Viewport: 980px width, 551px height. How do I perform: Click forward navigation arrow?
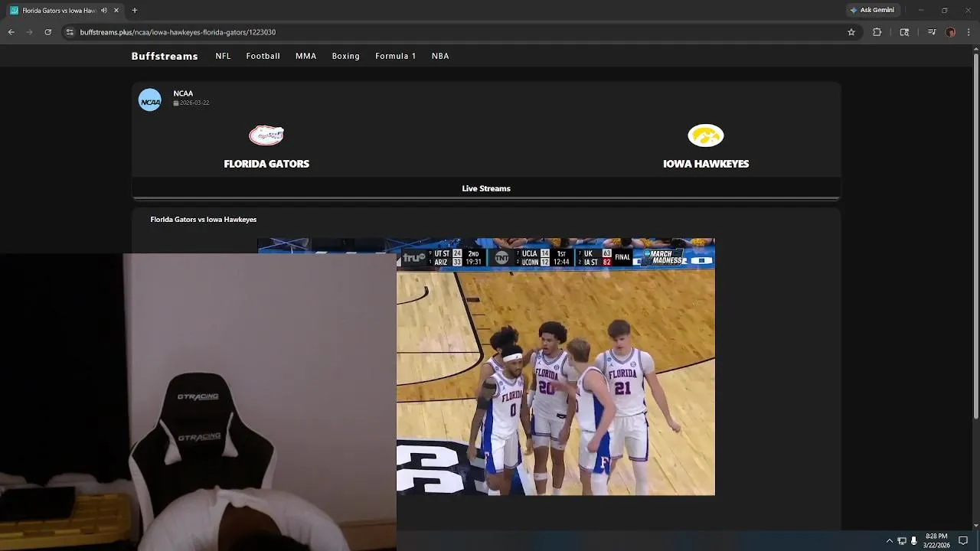(x=29, y=32)
